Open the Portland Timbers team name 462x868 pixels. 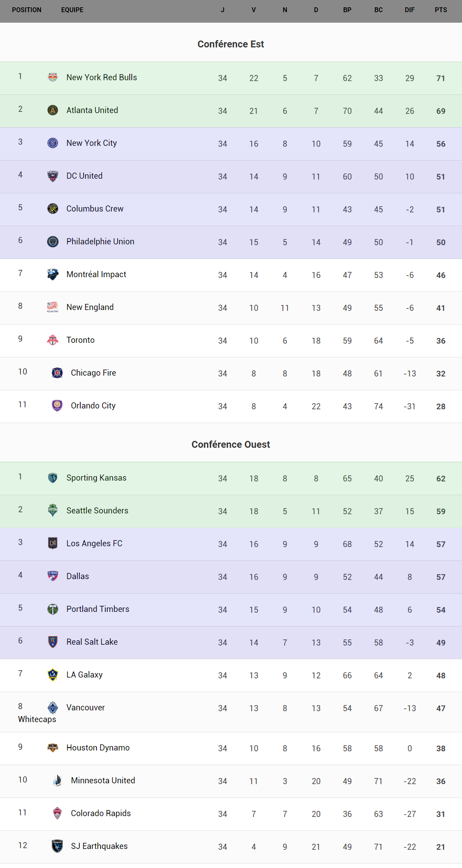[98, 609]
